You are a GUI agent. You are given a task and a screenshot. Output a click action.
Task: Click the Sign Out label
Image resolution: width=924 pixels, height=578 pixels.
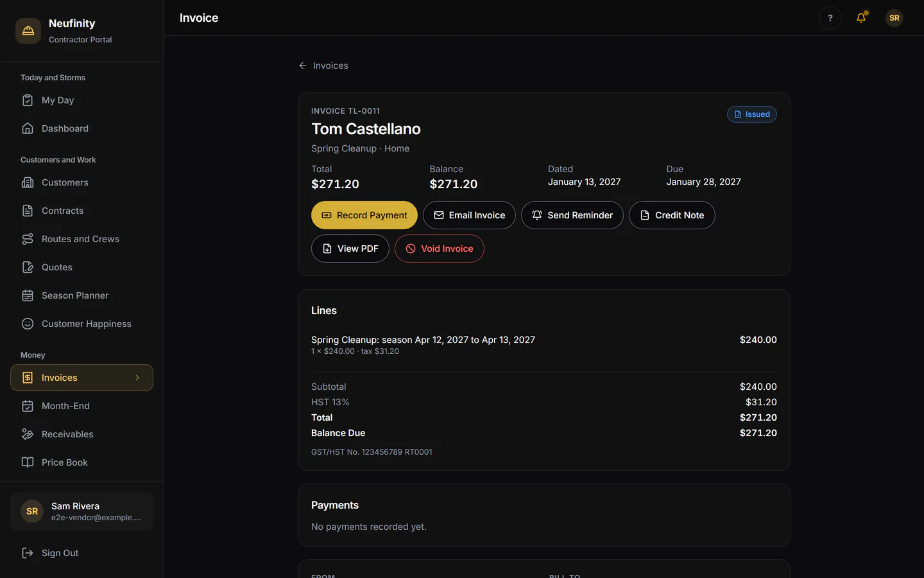tap(60, 553)
